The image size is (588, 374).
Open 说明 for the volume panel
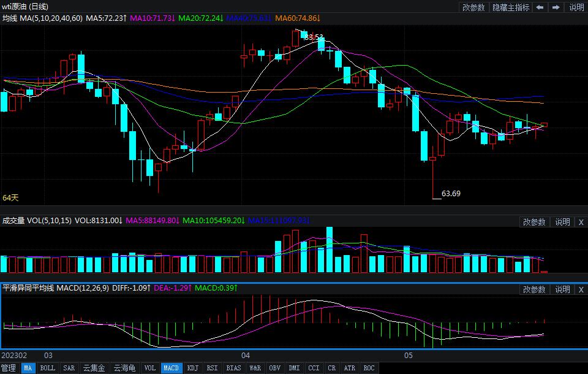(x=562, y=222)
